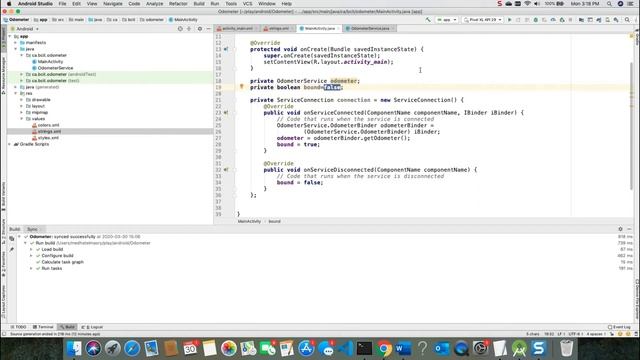Screen dimensions: 640x360
Task: Open the Navigate menu
Action: (113, 4)
